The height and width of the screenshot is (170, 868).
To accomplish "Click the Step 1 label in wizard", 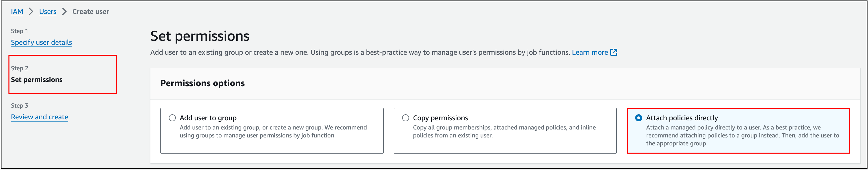I will coord(19,31).
